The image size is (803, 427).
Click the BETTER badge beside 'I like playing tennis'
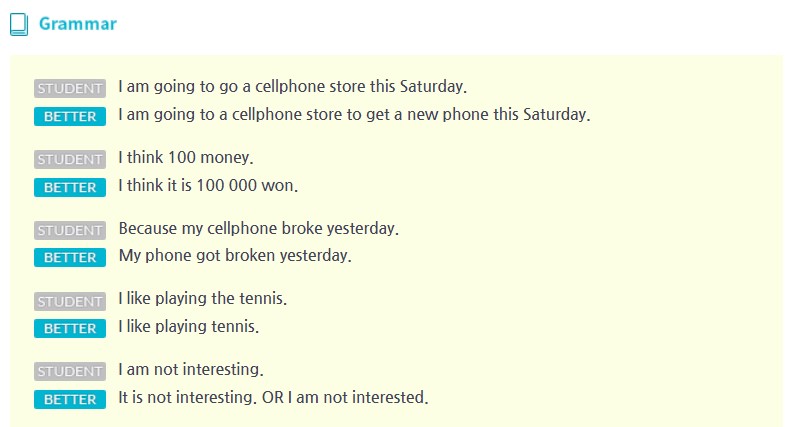point(70,329)
